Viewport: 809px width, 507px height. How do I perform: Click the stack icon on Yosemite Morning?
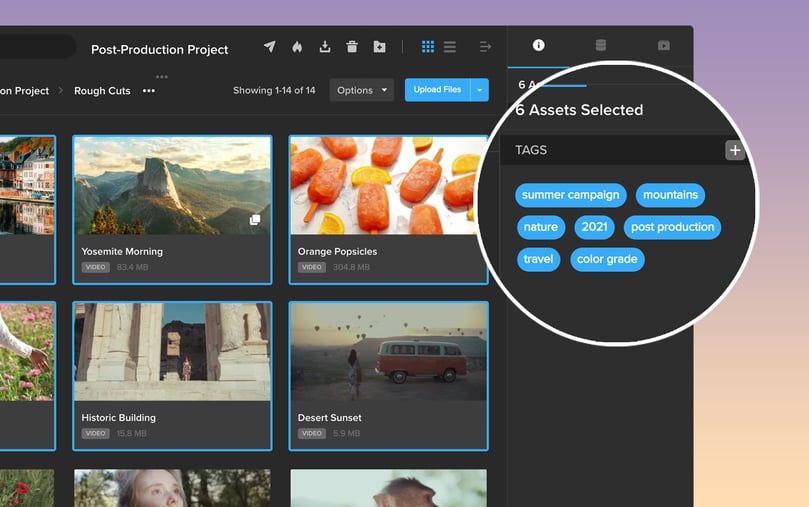255,220
